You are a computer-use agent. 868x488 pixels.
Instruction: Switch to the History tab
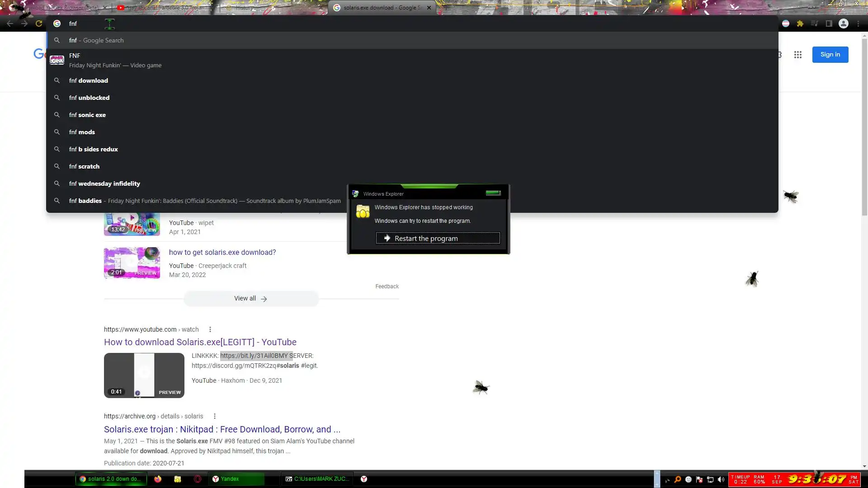click(244, 8)
